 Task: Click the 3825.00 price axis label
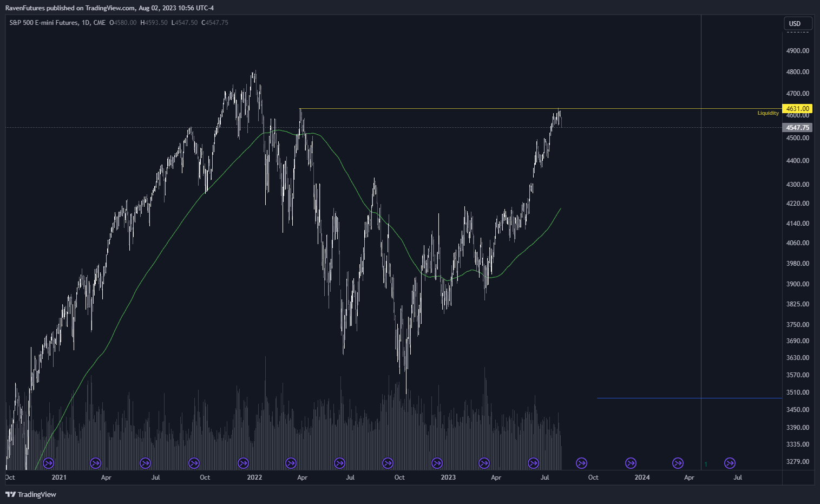point(797,304)
